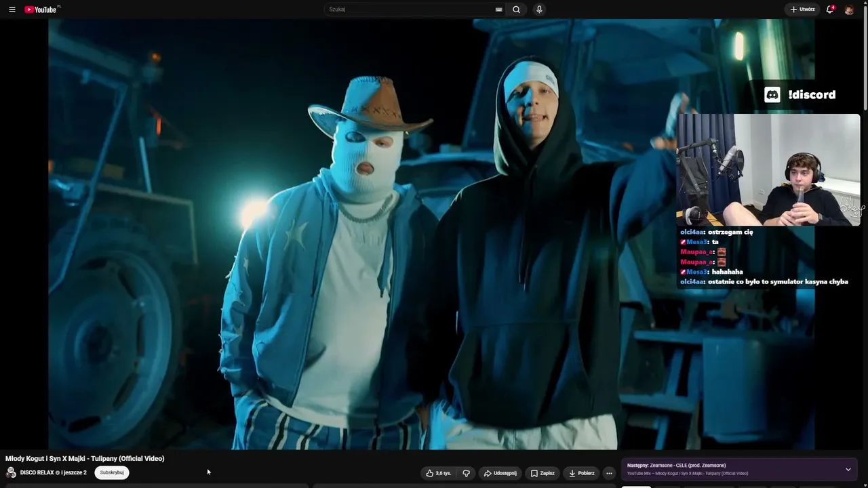
Task: Click chat message "ostrzegam cię"
Action: [x=730, y=232]
